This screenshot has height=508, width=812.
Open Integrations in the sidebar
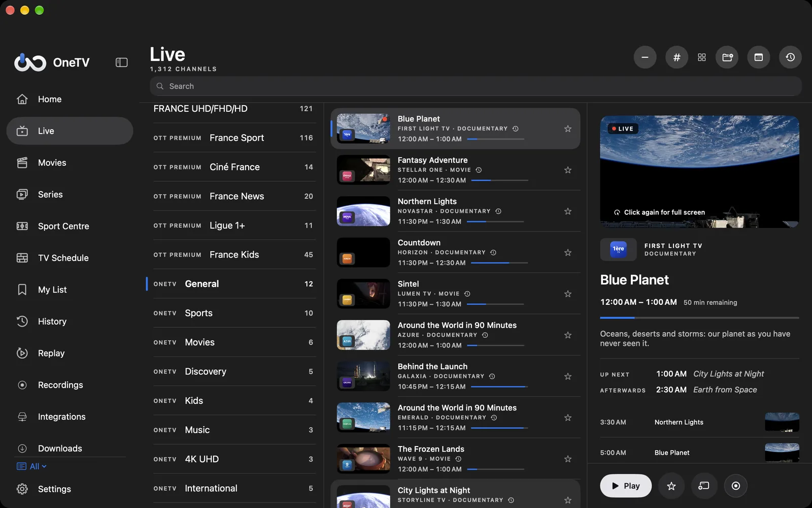pos(70,417)
